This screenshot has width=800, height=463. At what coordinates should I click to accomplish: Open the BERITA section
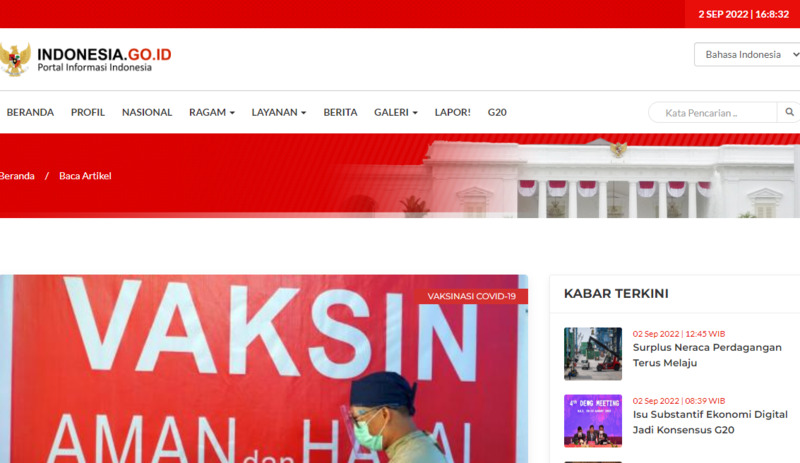tap(340, 113)
